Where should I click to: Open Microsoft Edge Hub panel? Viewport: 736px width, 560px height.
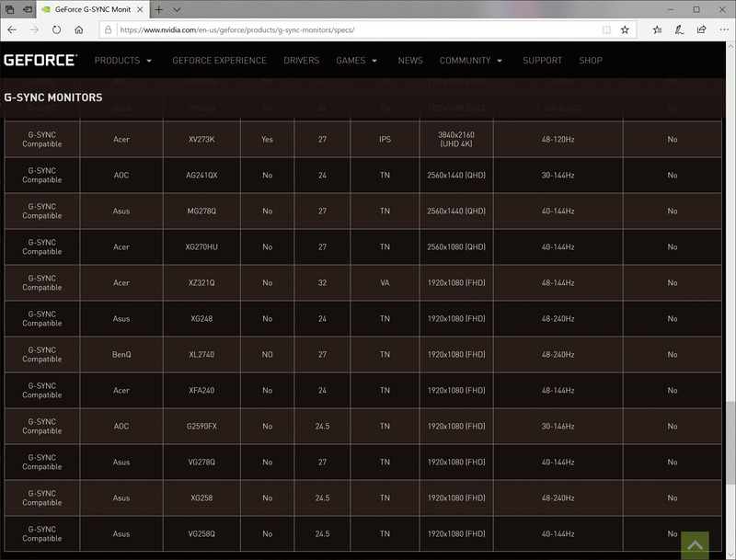click(x=657, y=29)
